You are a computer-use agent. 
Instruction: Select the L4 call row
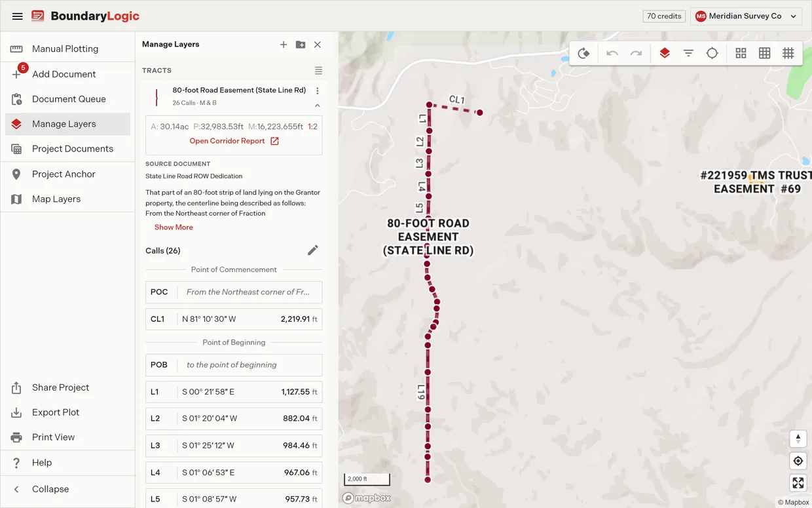click(234, 473)
